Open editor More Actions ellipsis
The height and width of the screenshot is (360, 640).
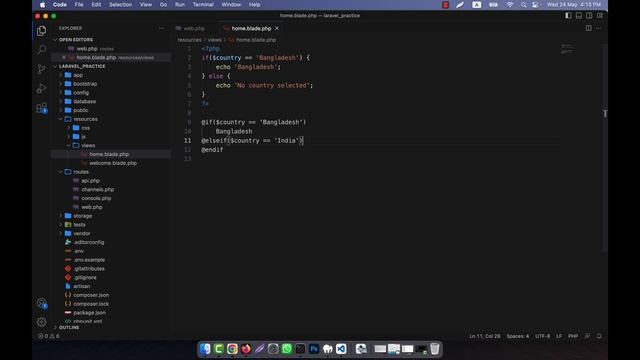(x=599, y=28)
